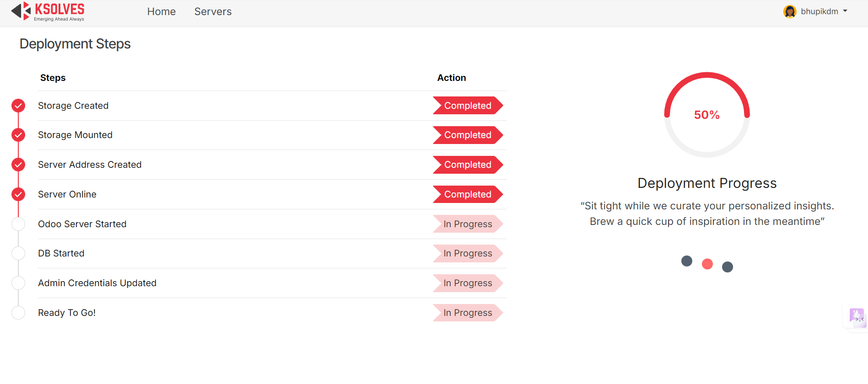Click the Odoo Server Started step label

[x=82, y=224]
